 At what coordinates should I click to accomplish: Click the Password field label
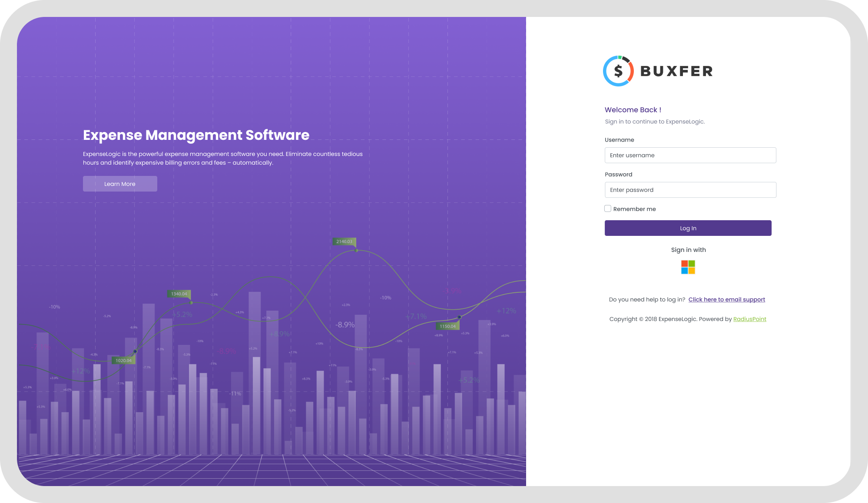tap(618, 175)
